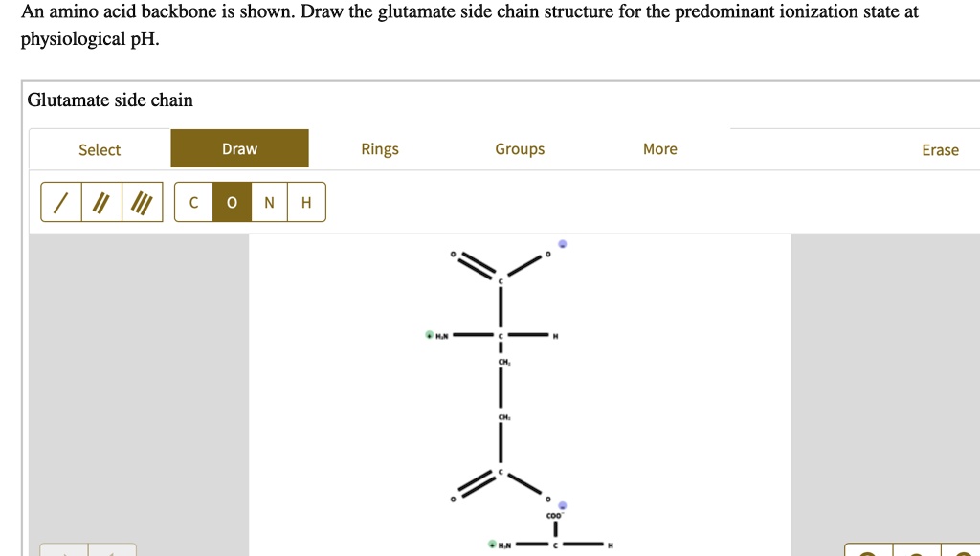980x556 pixels.
Task: Choose the Carbon atom button
Action: point(193,202)
